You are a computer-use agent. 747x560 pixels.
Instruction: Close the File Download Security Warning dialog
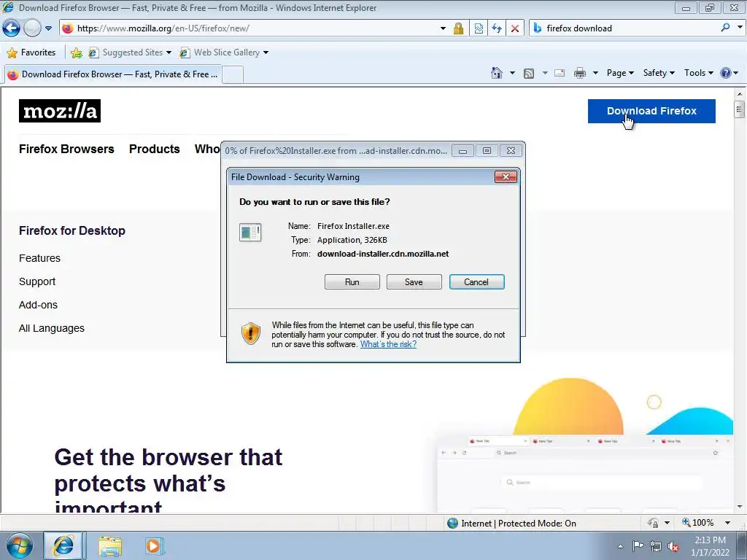[x=506, y=176]
